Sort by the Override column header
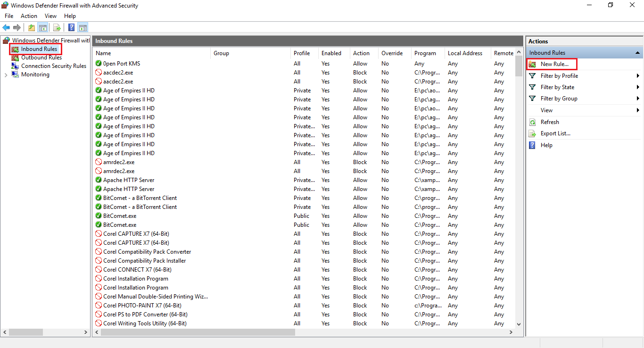This screenshot has width=644, height=348. tap(395, 53)
